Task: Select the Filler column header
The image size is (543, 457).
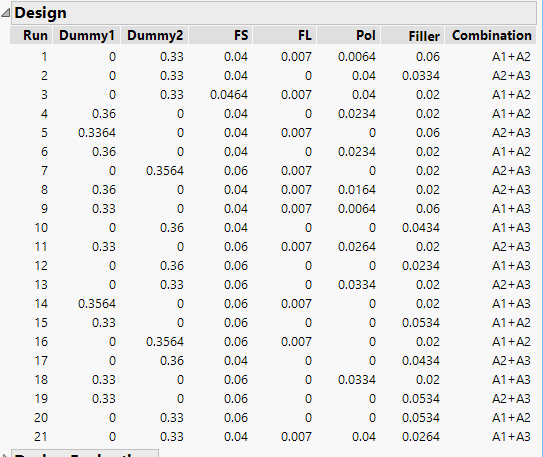Action: tap(413, 35)
